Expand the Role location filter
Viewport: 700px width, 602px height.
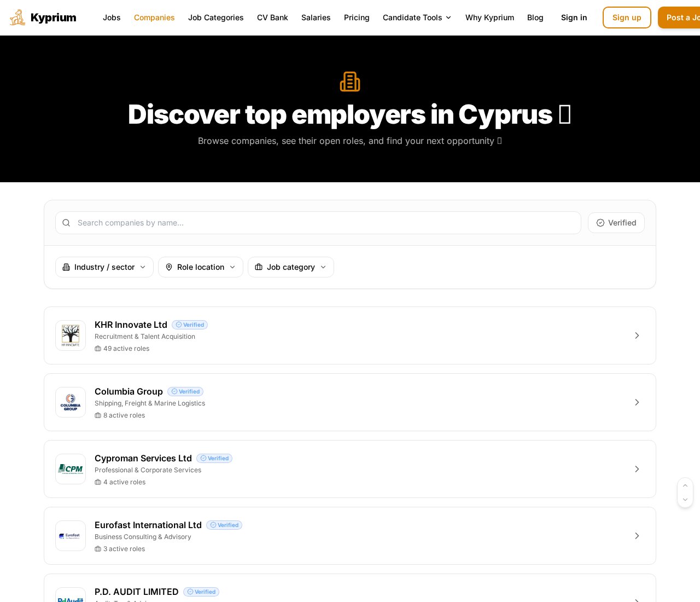coord(201,267)
